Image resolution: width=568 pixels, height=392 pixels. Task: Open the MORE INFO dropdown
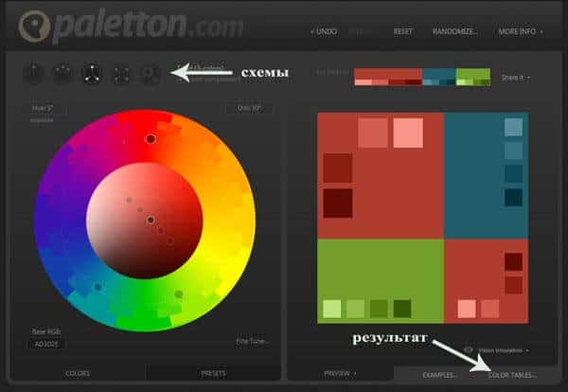(521, 31)
